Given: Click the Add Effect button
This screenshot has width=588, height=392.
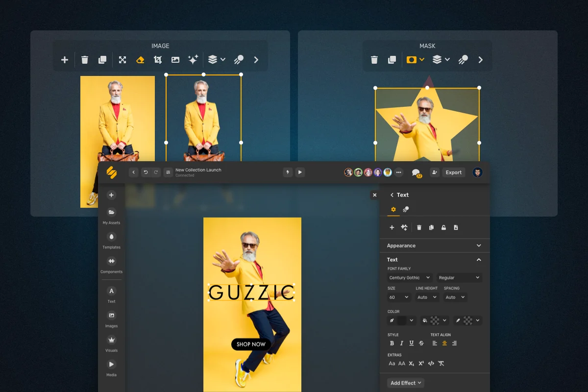Looking at the screenshot, I should [406, 383].
